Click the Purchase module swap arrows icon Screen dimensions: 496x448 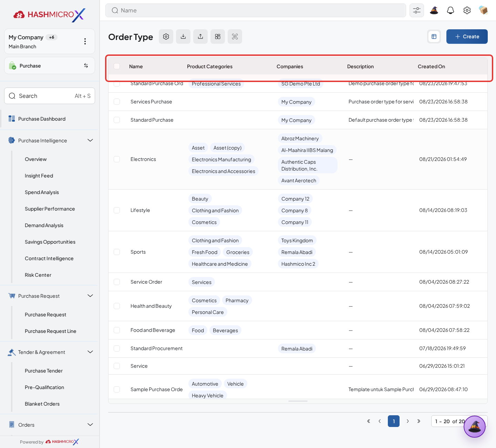pos(86,65)
